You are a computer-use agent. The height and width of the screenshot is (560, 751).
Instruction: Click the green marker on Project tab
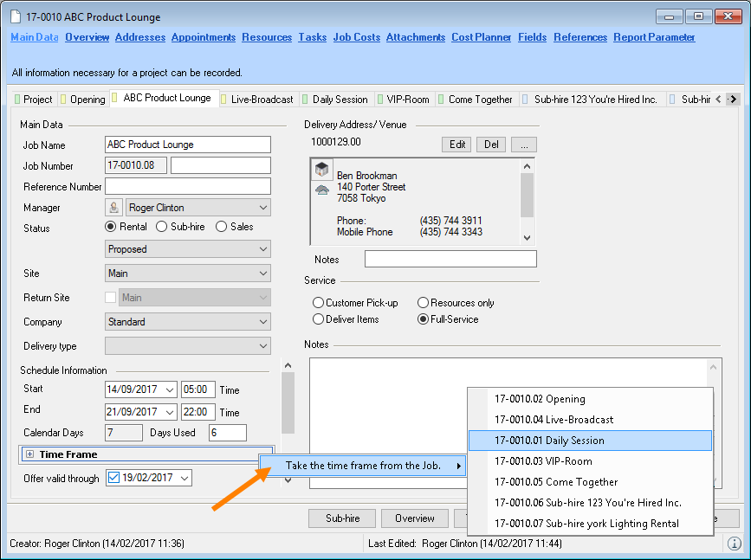pyautogui.click(x=16, y=100)
